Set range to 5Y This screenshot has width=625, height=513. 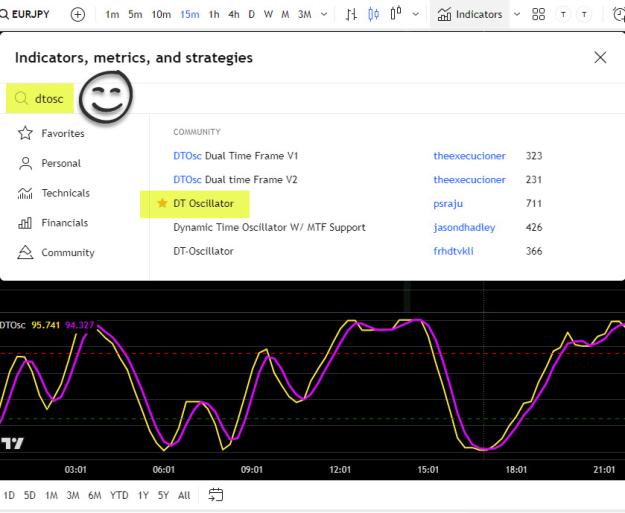pos(163,495)
